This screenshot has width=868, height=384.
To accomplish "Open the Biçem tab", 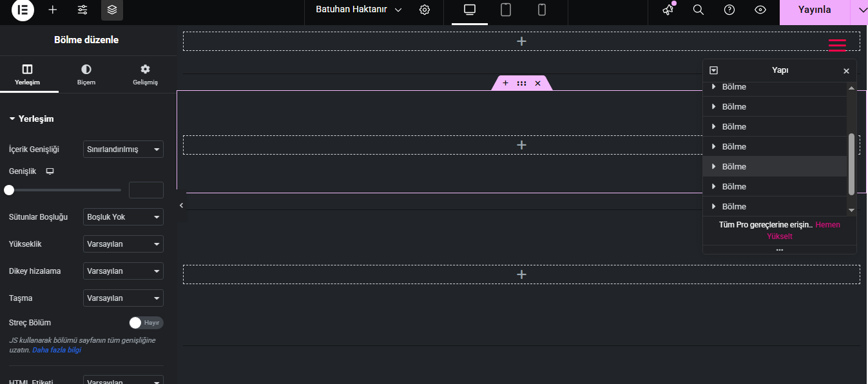I will click(x=86, y=74).
